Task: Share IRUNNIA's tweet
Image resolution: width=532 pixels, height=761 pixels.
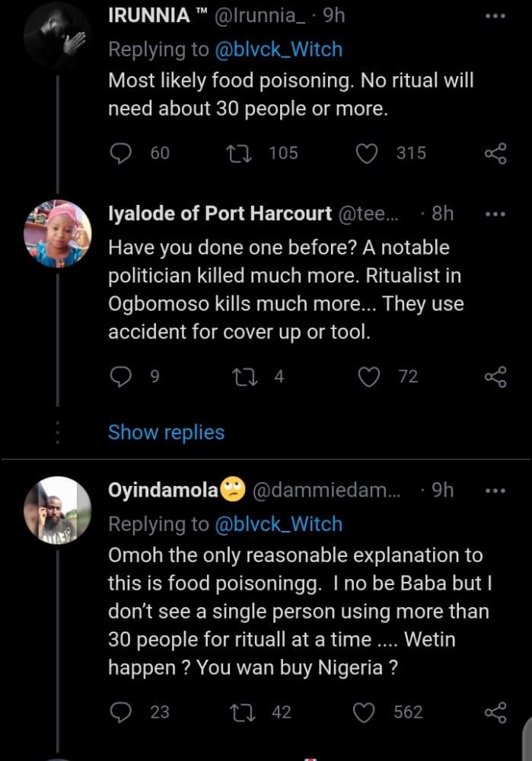Action: (x=495, y=153)
